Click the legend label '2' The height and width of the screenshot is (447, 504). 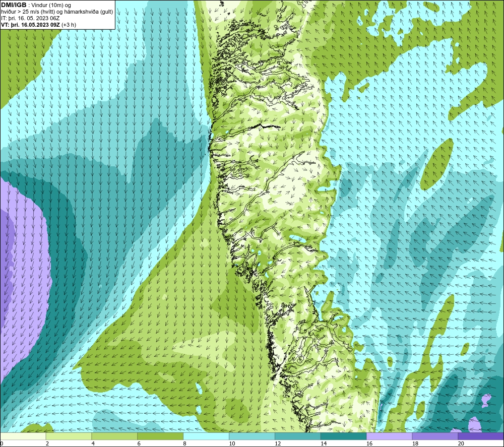(47, 443)
